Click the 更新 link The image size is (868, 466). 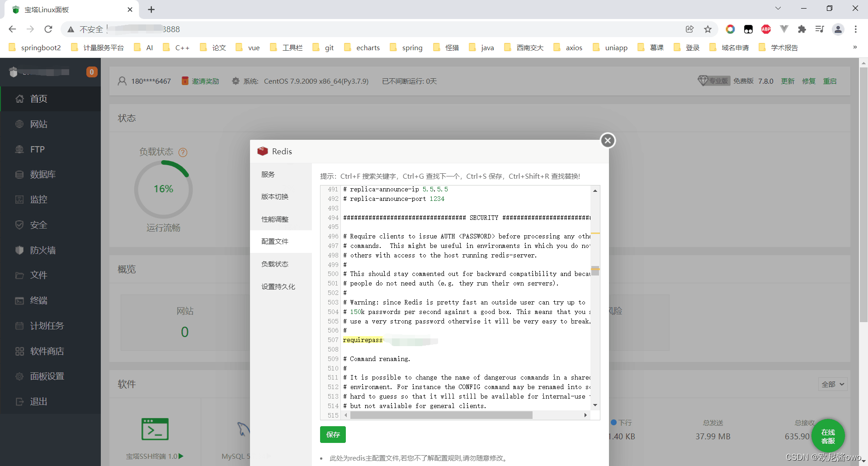[788, 81]
